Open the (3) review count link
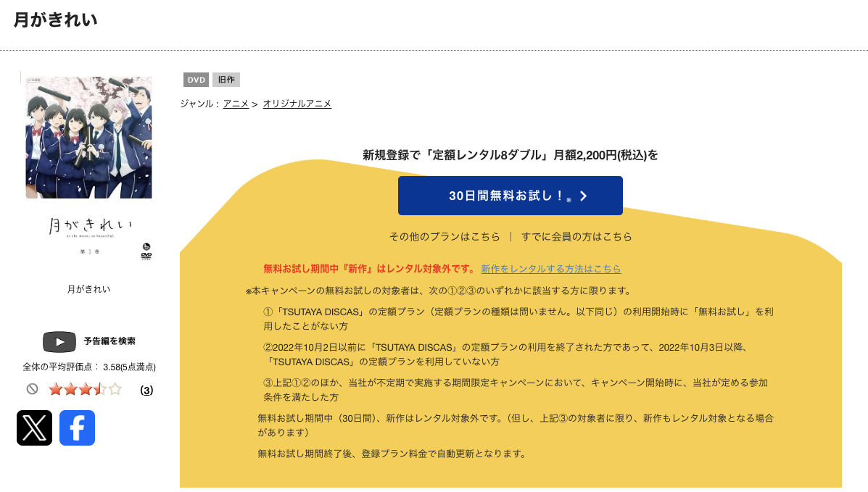This screenshot has height=492, width=868. [x=146, y=390]
